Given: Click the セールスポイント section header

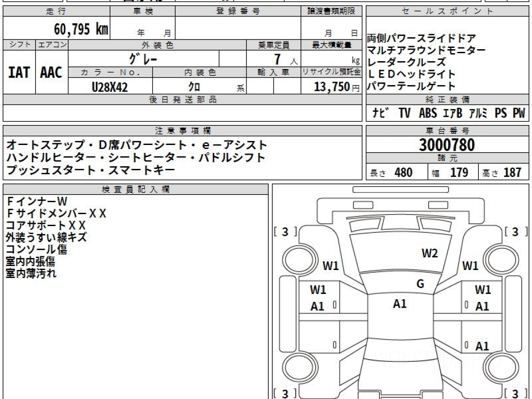Looking at the screenshot, I should click(447, 12).
